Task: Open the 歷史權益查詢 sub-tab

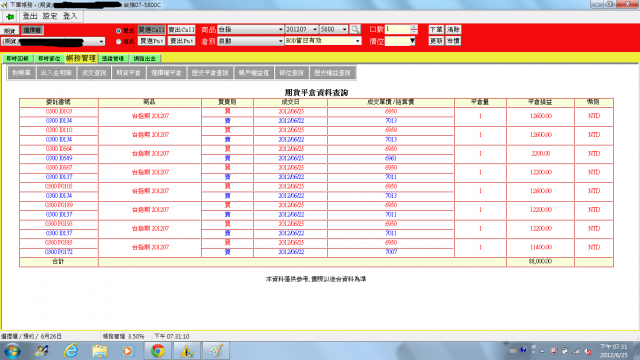Action: (332, 73)
